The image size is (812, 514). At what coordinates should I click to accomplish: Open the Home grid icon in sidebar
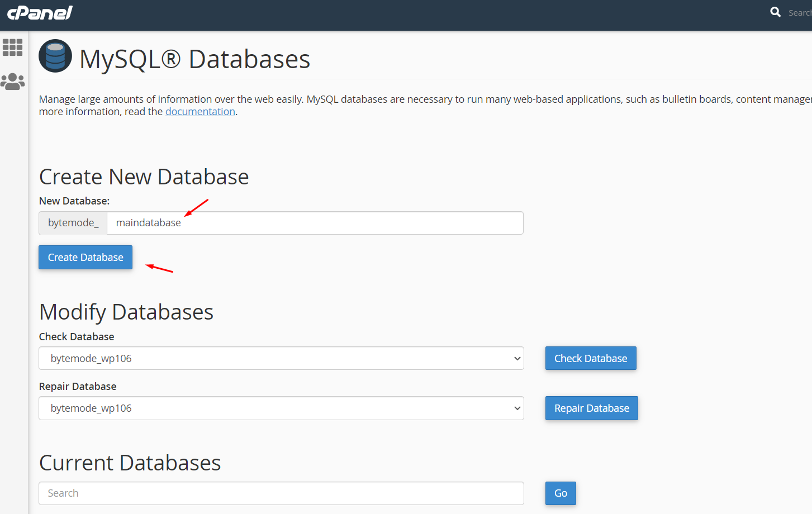(12, 47)
